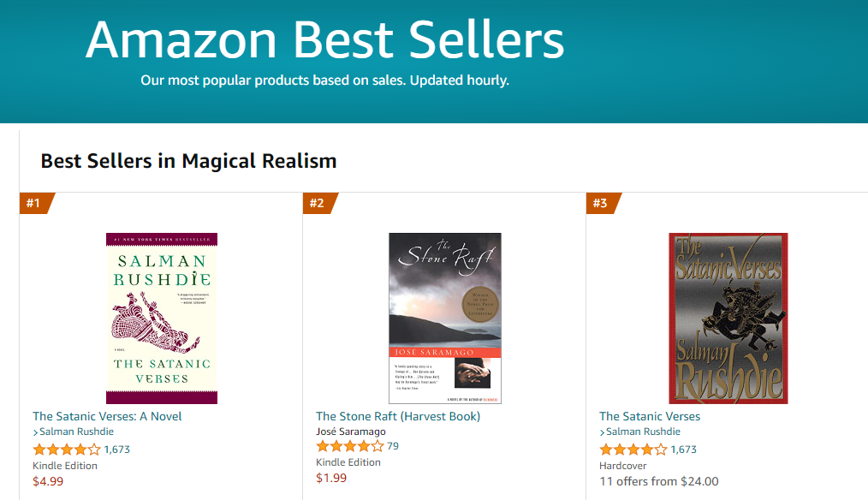Click the $4.99 Kindle price

pyautogui.click(x=48, y=481)
